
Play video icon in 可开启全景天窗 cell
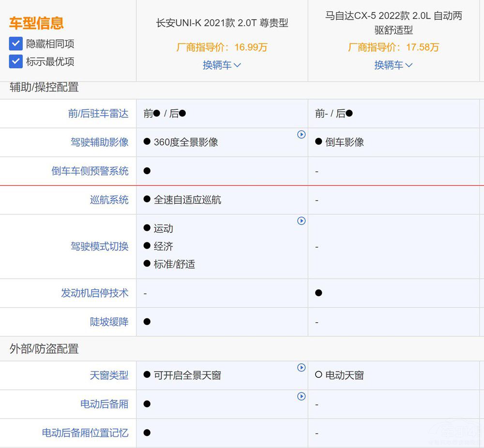tap(301, 368)
